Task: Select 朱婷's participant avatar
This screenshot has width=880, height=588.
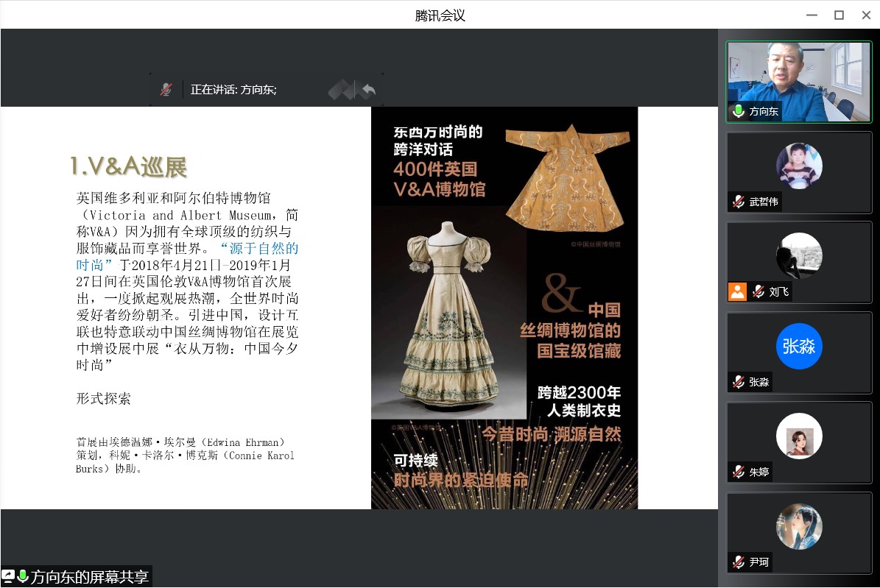Action: 799,436
